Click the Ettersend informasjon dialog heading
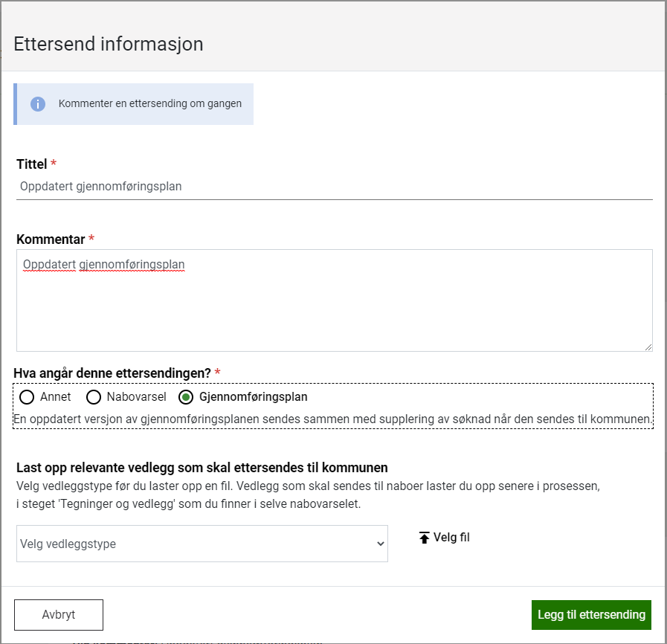This screenshot has width=667, height=644. (109, 44)
